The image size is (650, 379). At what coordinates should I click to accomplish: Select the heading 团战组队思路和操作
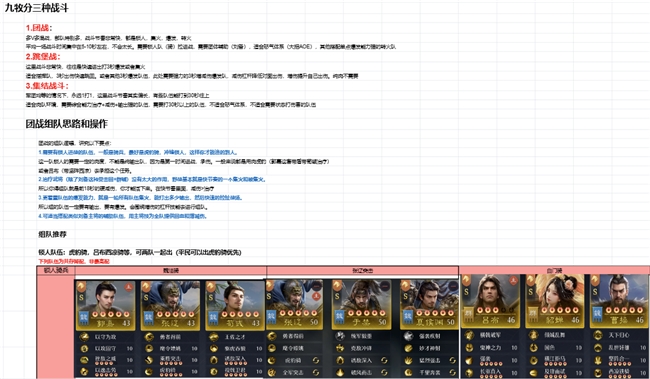pos(66,124)
